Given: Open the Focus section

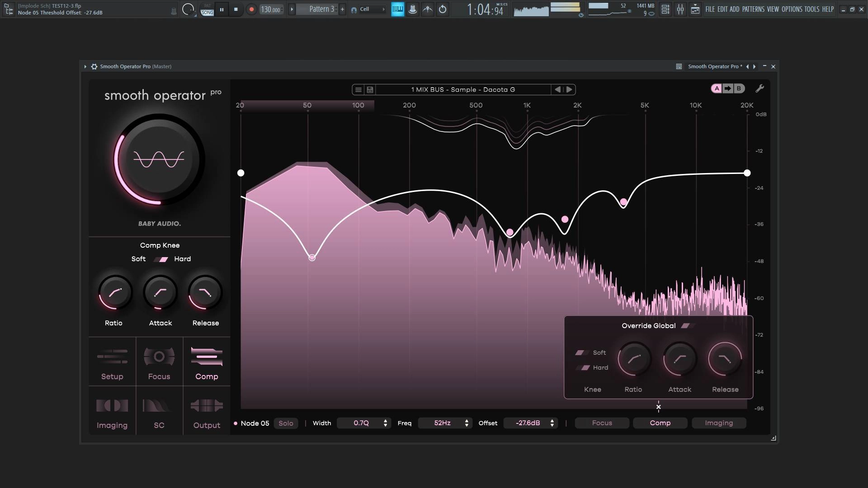Looking at the screenshot, I should [x=159, y=362].
